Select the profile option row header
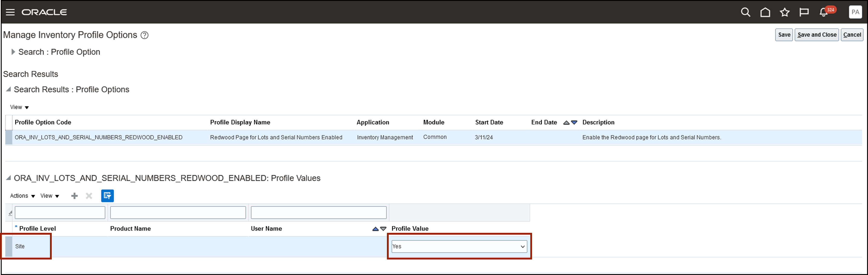 [x=9, y=138]
